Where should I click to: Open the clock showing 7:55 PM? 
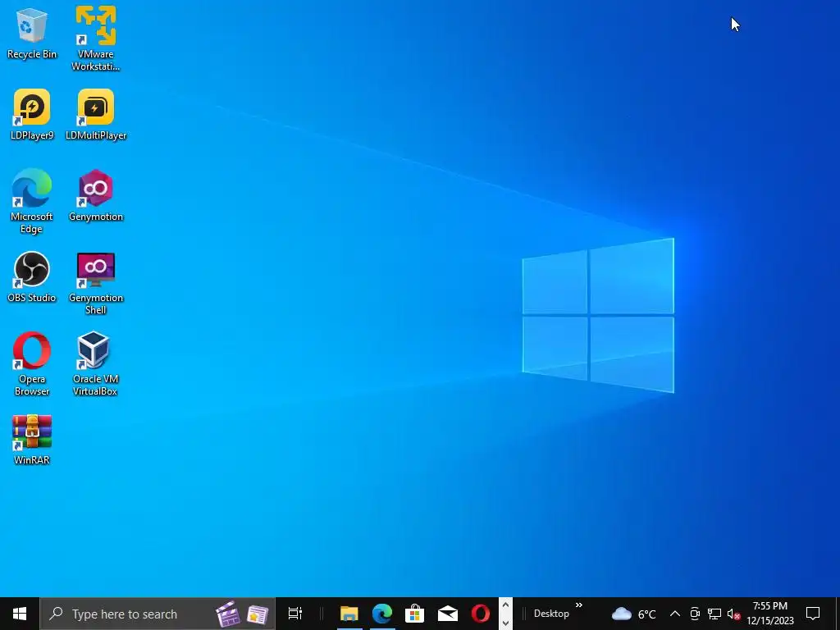tap(770, 614)
